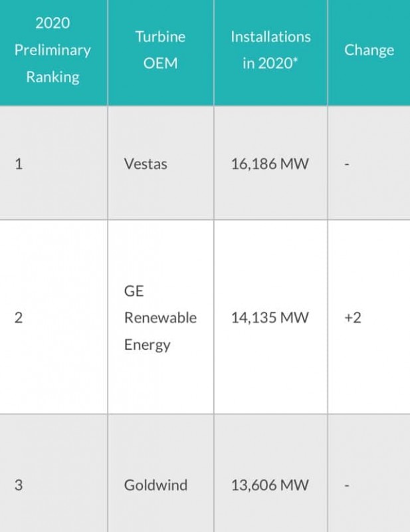Select the rank 3 cell
The height and width of the screenshot is (532, 410).
(x=19, y=485)
